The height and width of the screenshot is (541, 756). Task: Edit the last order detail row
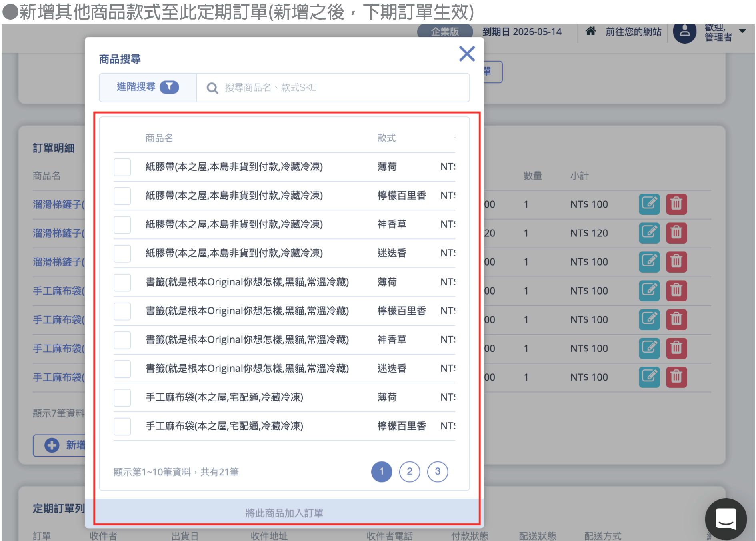649,377
